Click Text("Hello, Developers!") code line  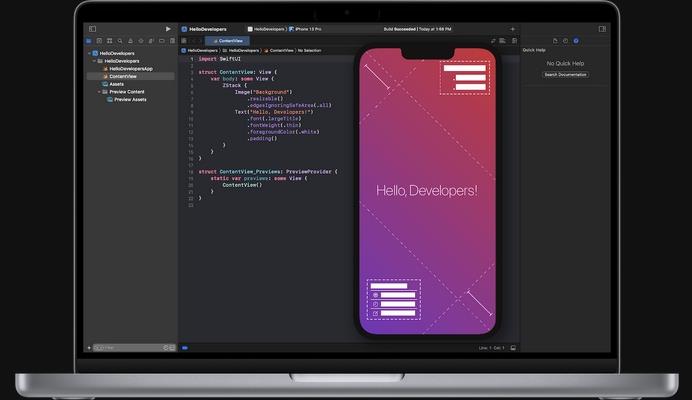point(274,112)
